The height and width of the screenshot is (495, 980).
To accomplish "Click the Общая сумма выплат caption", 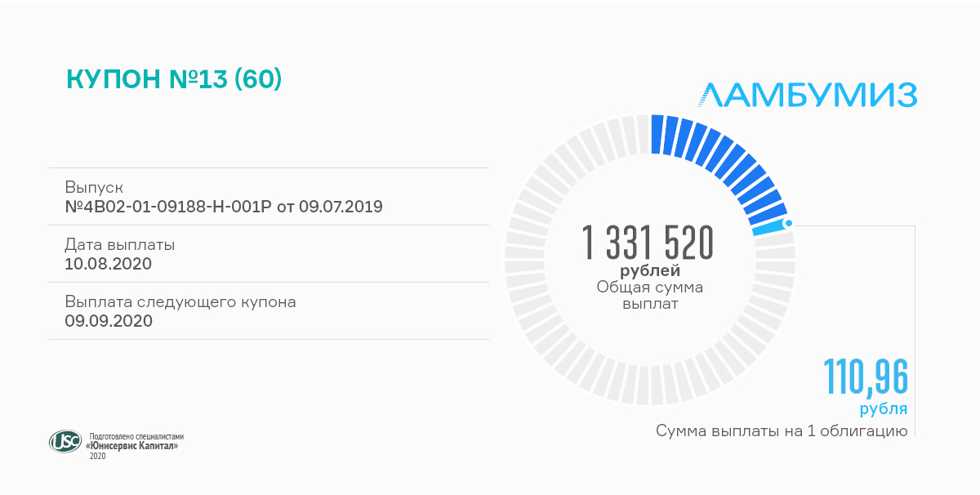I will 649,295.
